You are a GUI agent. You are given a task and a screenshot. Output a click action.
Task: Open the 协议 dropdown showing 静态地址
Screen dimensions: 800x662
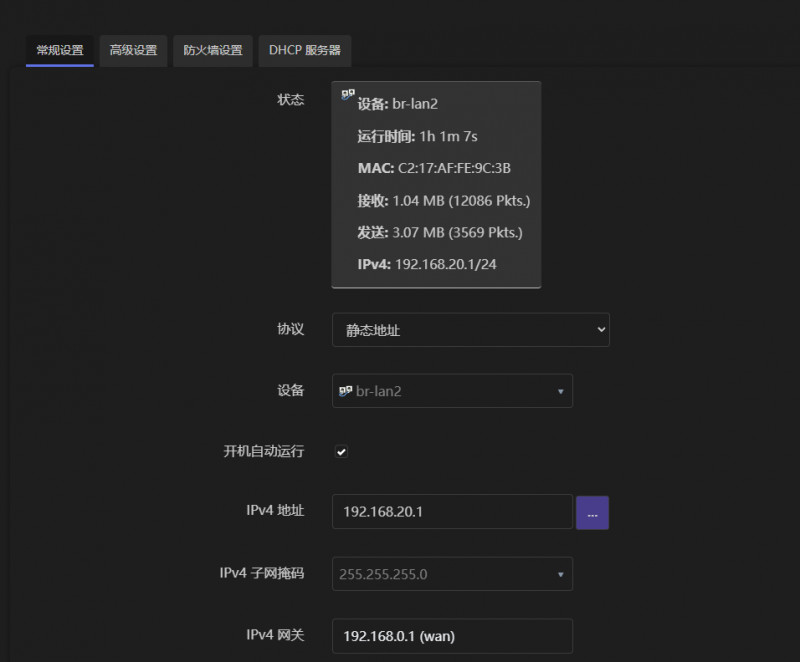click(470, 330)
